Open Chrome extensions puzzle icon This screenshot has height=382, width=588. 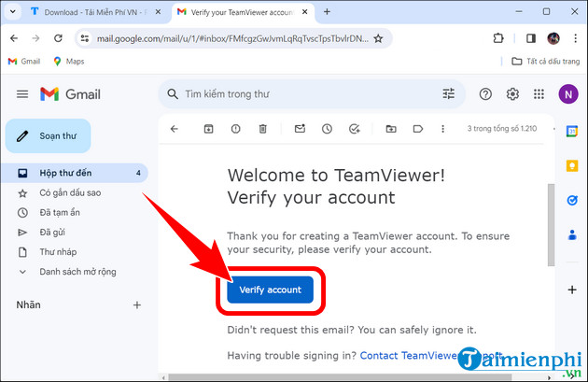click(498, 38)
